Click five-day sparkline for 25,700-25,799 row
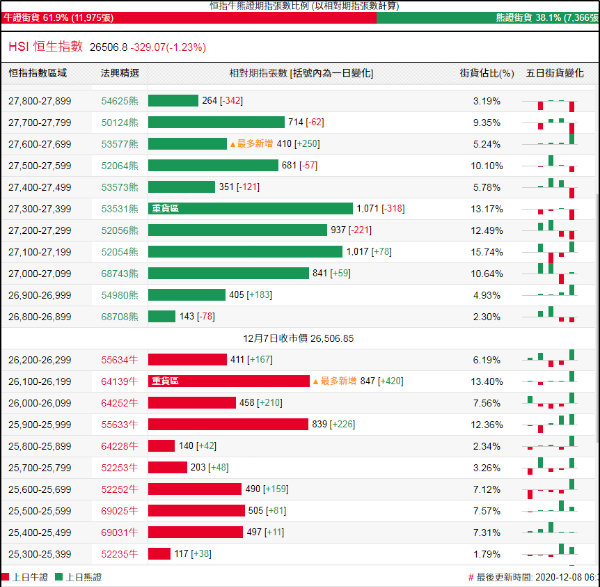600x587 pixels. [549, 466]
